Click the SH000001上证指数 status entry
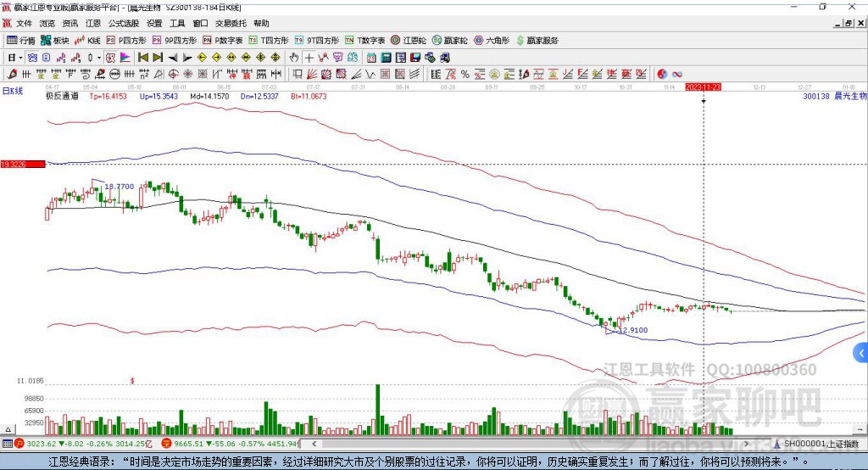This screenshot has height=470, width=868. (x=817, y=444)
